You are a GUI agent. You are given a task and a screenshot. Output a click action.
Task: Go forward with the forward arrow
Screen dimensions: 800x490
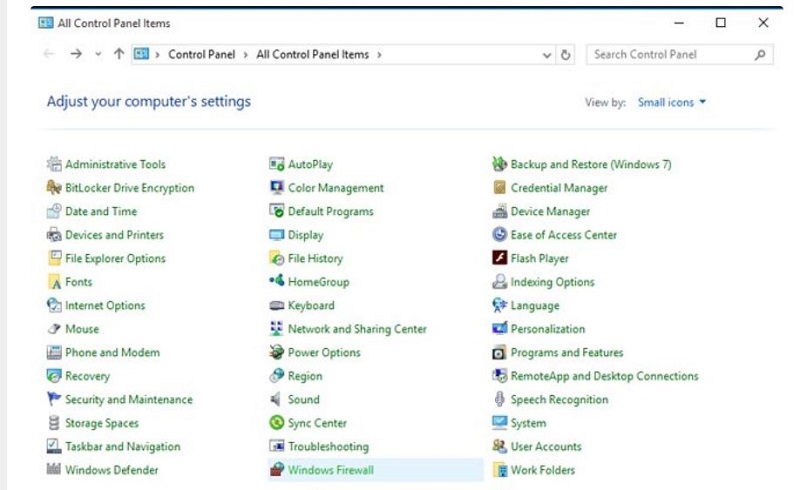tap(76, 54)
